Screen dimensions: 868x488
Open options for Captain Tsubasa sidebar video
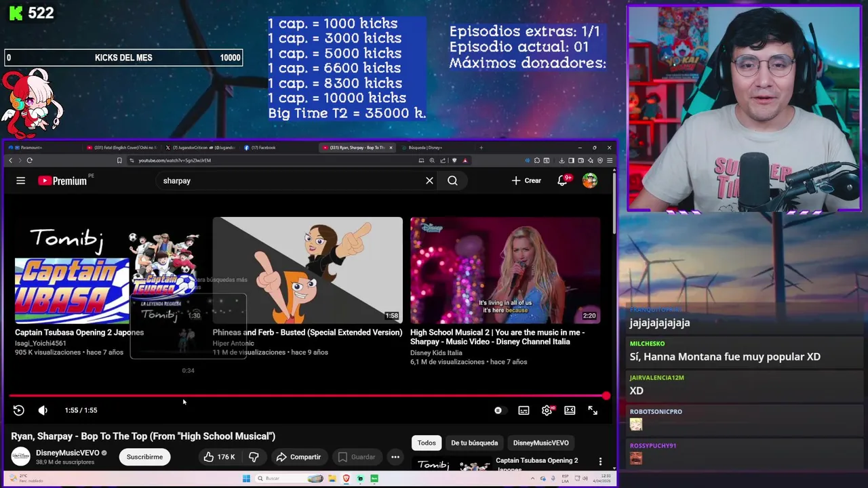tap(600, 462)
